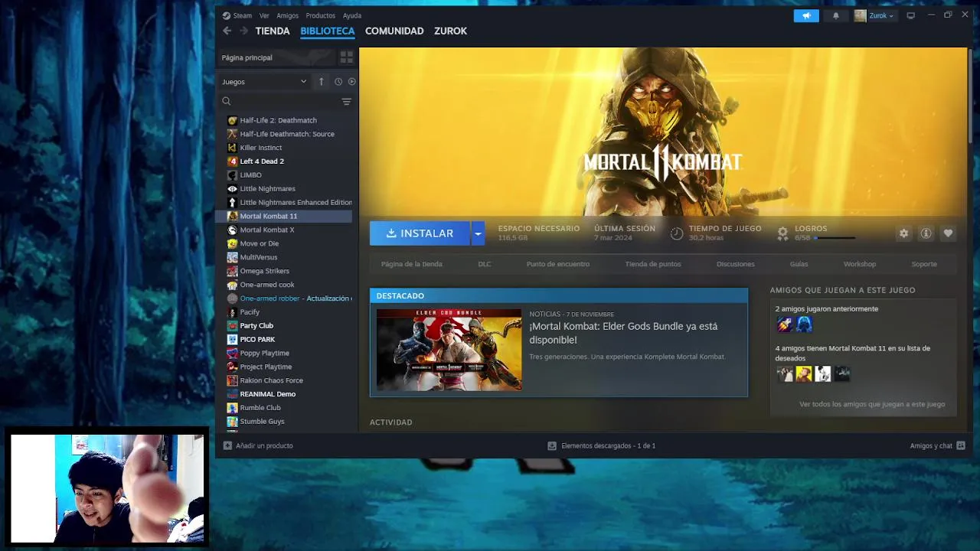Screen dimensions: 980x551
Task: Click the downloads tray icon
Action: [552, 445]
